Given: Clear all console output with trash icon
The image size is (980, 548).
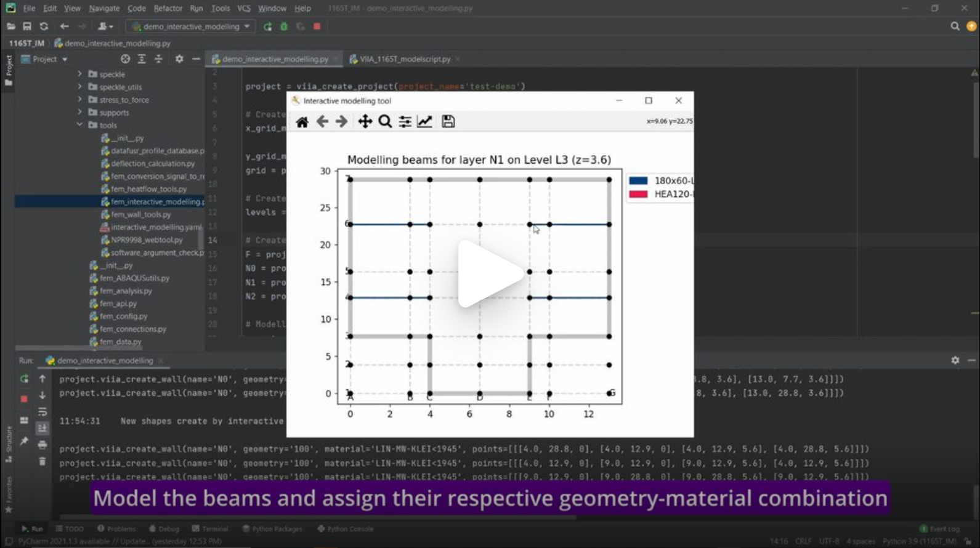Looking at the screenshot, I should pyautogui.click(x=43, y=461).
